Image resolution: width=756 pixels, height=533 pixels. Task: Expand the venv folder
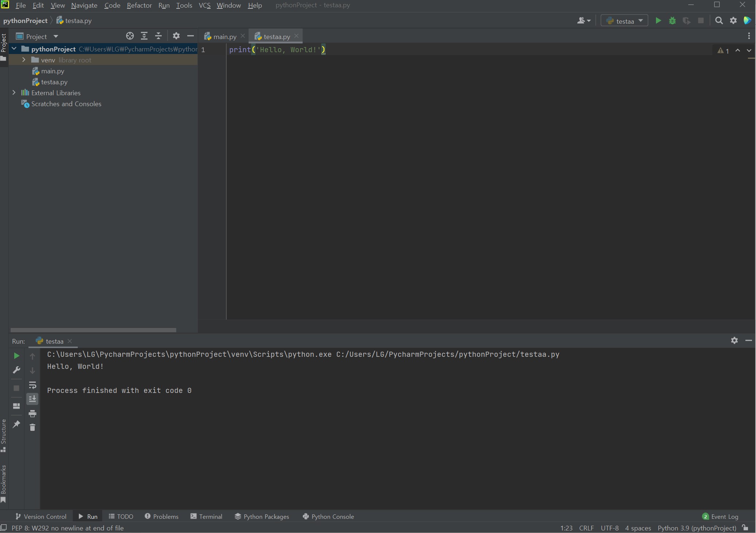click(24, 60)
